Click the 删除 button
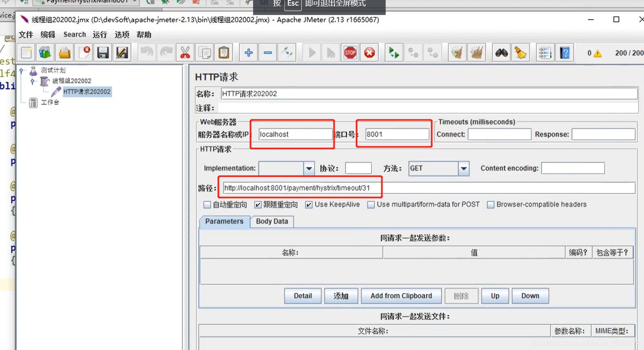Viewport: 644px width, 350px height. point(461,296)
